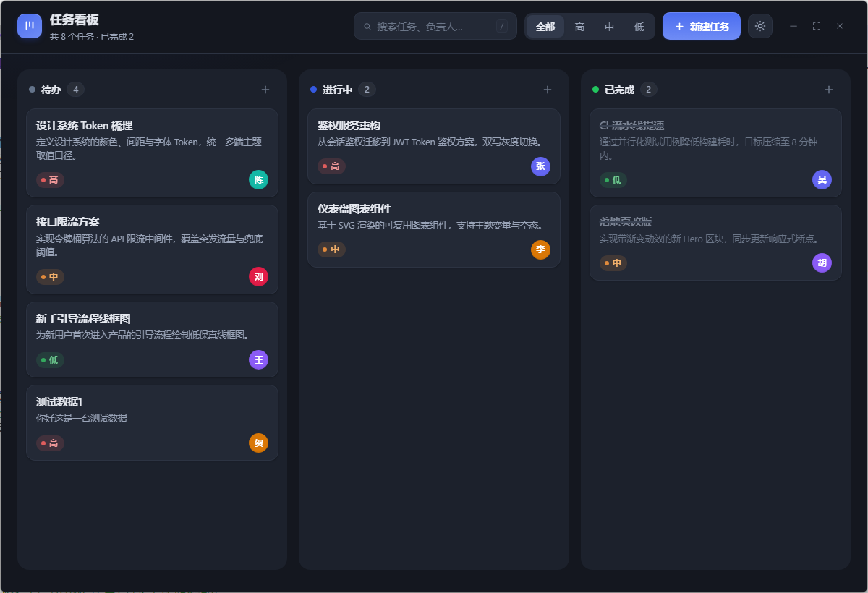This screenshot has height=593, width=868.
Task: Focus the 搜索任务 search field
Action: (x=435, y=27)
